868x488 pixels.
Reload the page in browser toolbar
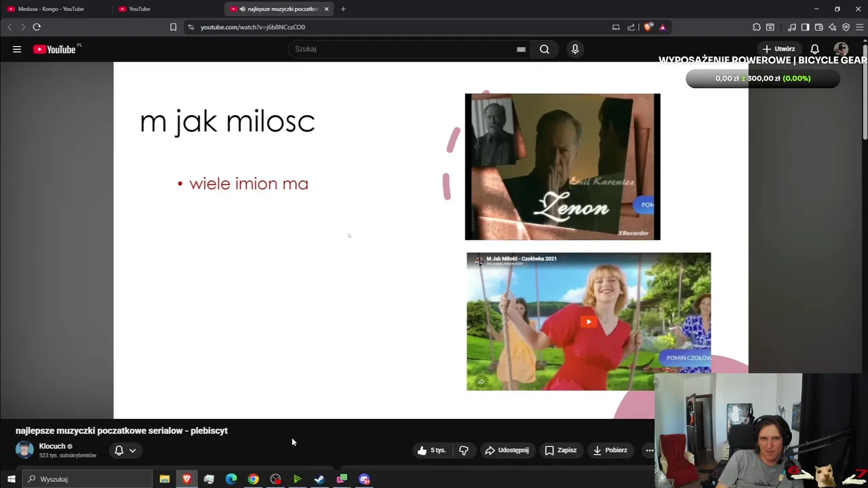(37, 27)
